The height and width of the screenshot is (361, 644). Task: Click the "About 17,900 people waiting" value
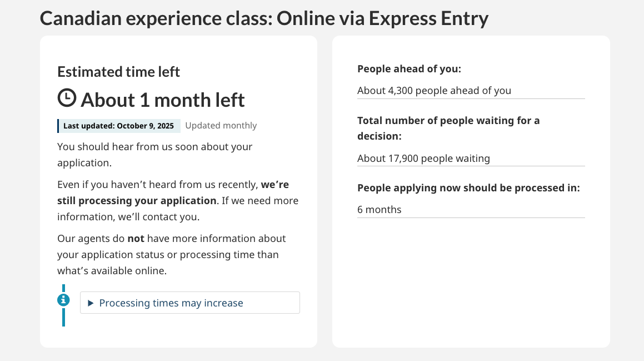click(x=423, y=159)
